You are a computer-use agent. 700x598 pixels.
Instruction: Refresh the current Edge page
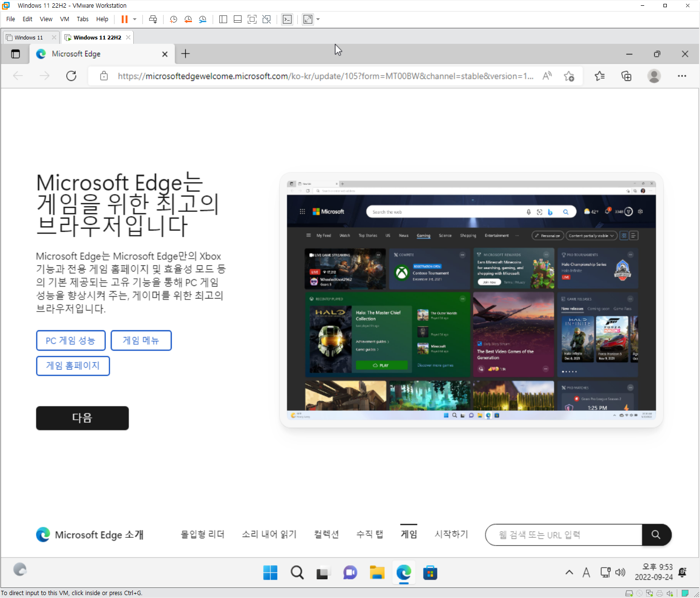pyautogui.click(x=71, y=76)
